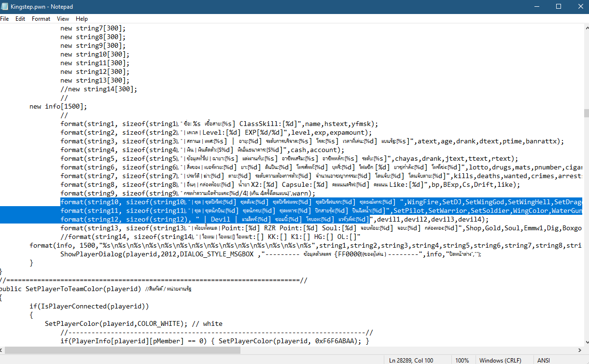Viewport: 589px width, 364px height.
Task: Click the vertical scrollbar thumb
Action: [586, 113]
